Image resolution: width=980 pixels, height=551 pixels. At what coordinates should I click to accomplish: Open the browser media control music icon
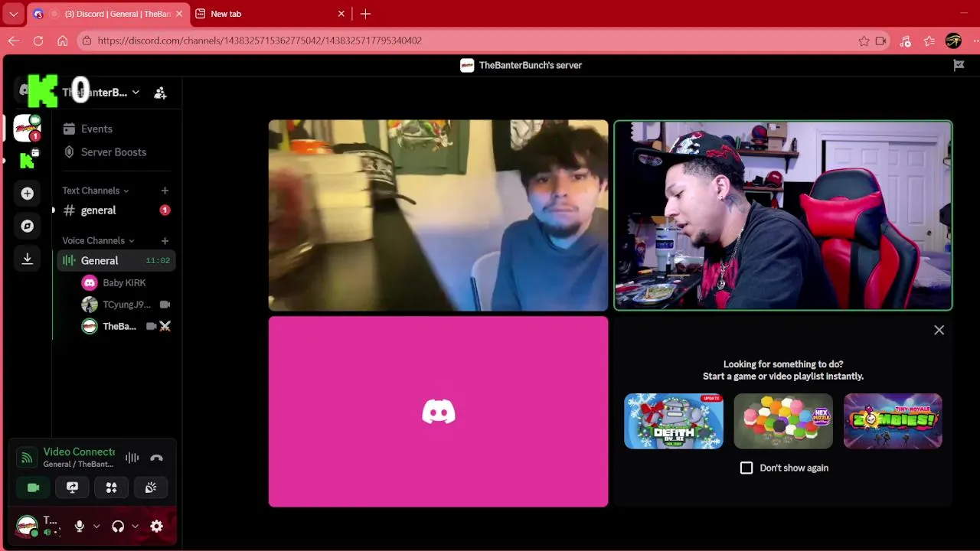point(906,41)
